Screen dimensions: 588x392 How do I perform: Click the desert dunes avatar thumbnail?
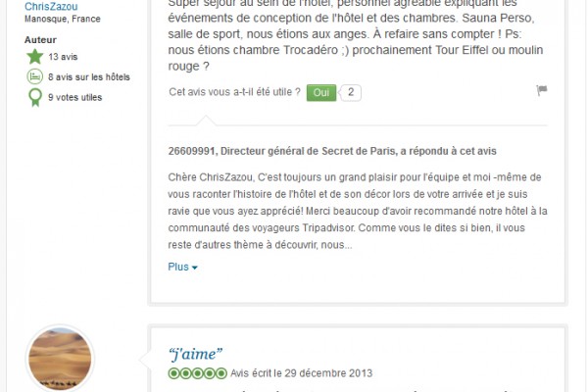point(60,359)
